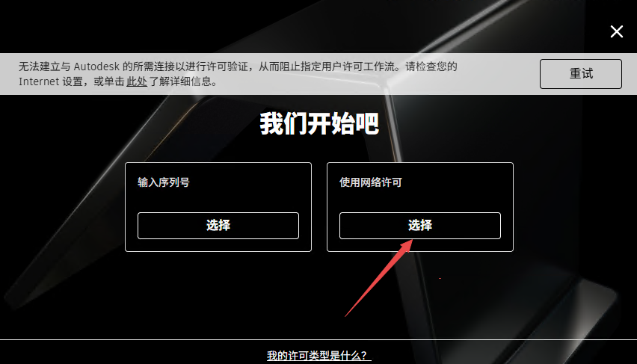The height and width of the screenshot is (364, 637).
Task: Choose 选择 under 使用网络许可
Action: tap(419, 226)
